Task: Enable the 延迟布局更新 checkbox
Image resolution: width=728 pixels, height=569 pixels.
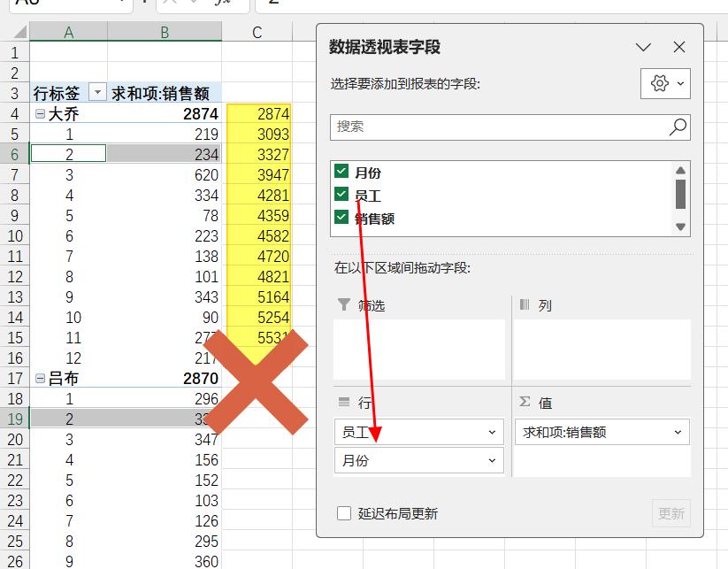Action: click(343, 513)
